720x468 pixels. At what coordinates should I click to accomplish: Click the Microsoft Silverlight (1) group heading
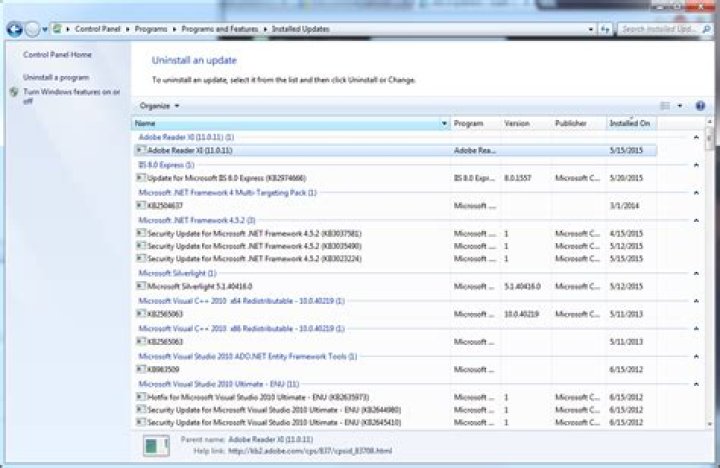[x=177, y=273]
